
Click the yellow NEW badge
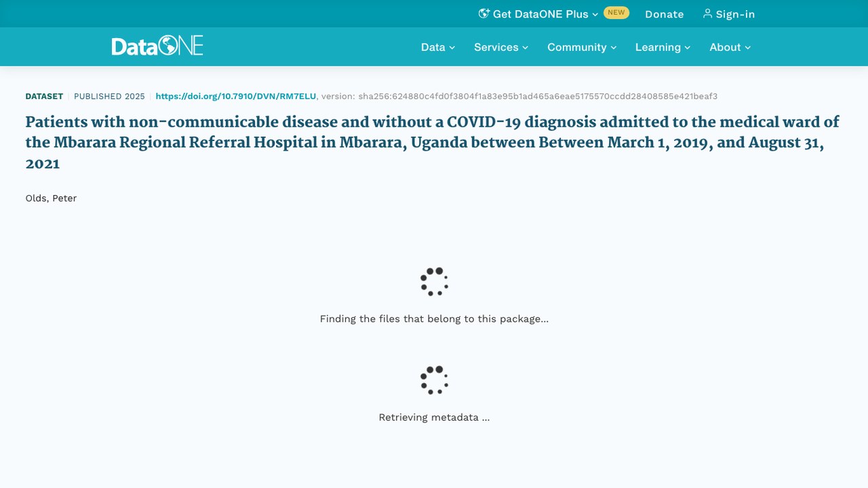coord(616,12)
